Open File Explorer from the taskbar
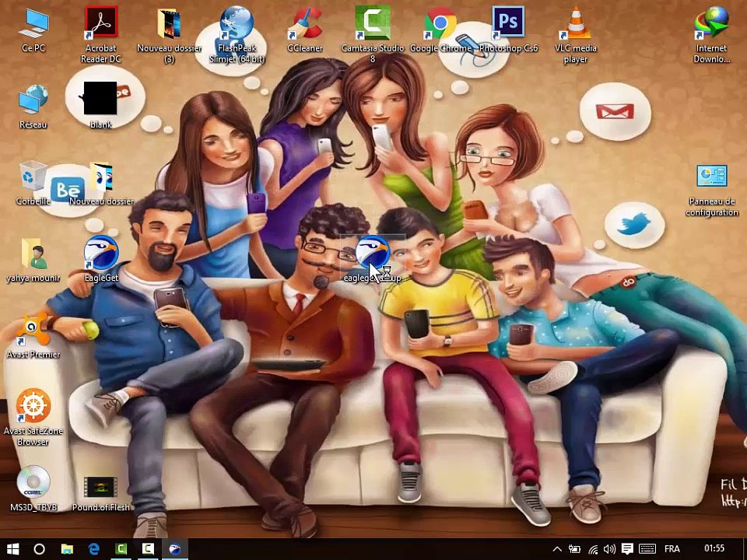 pos(67,549)
